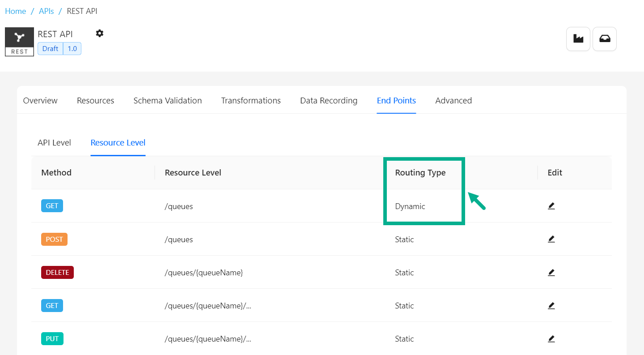Switch to the Overview tab
The height and width of the screenshot is (355, 644).
point(40,100)
